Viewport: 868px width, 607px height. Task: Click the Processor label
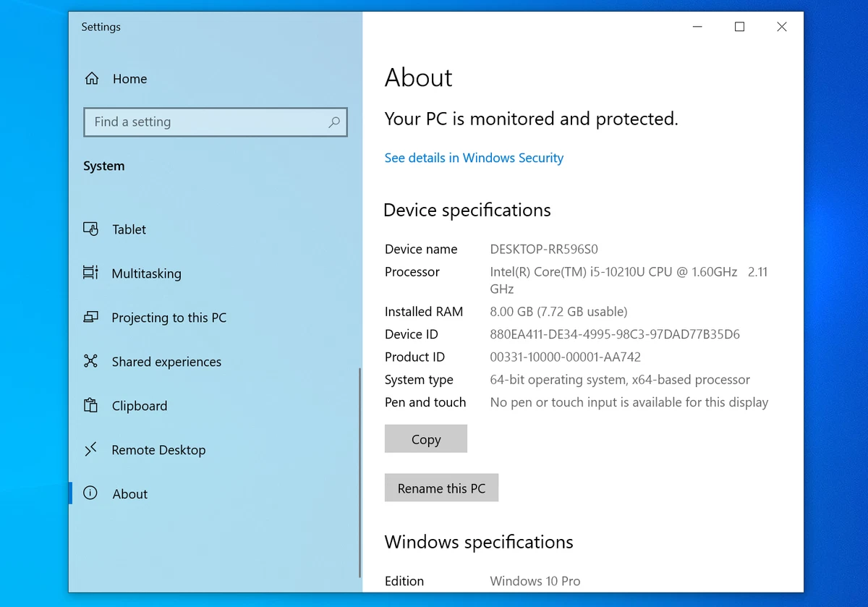click(x=412, y=272)
